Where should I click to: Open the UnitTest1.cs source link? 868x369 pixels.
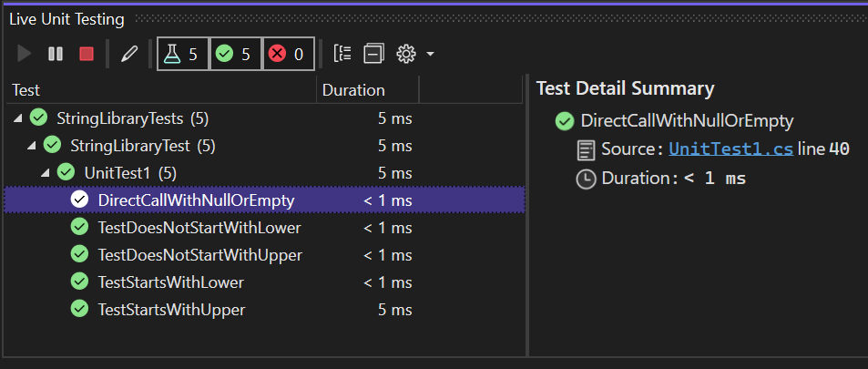point(730,149)
